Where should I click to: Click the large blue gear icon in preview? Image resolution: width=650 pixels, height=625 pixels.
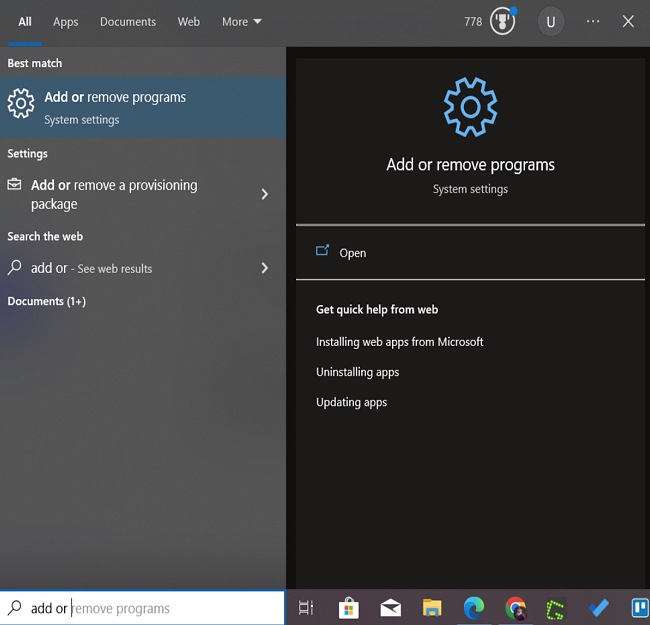(x=470, y=107)
